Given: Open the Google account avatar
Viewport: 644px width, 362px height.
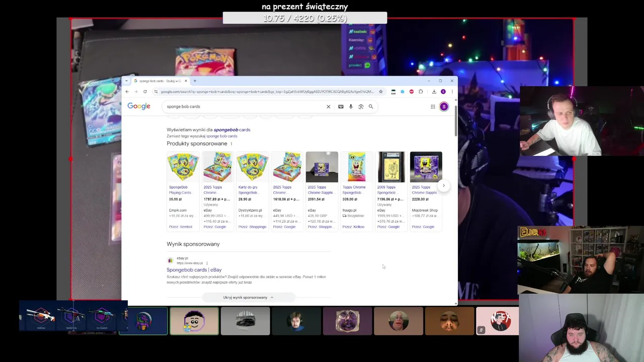Looking at the screenshot, I should click(x=444, y=107).
